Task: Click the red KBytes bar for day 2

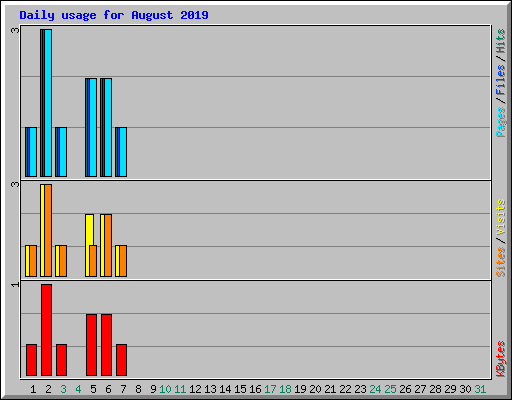Action: click(x=46, y=330)
